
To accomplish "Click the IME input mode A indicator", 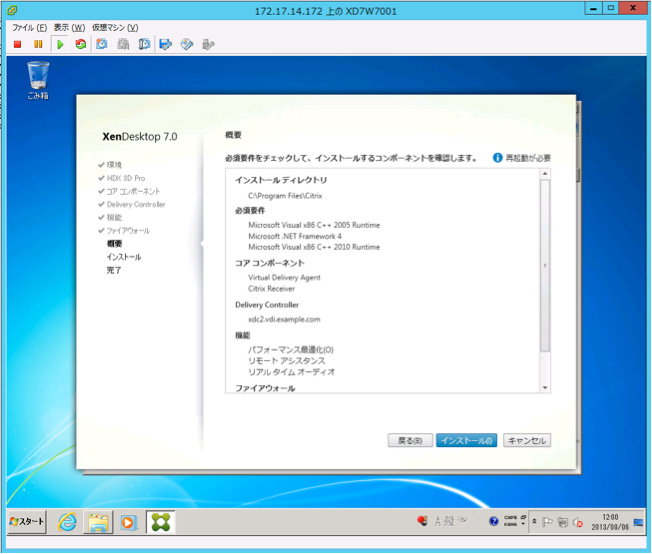I will point(437,521).
